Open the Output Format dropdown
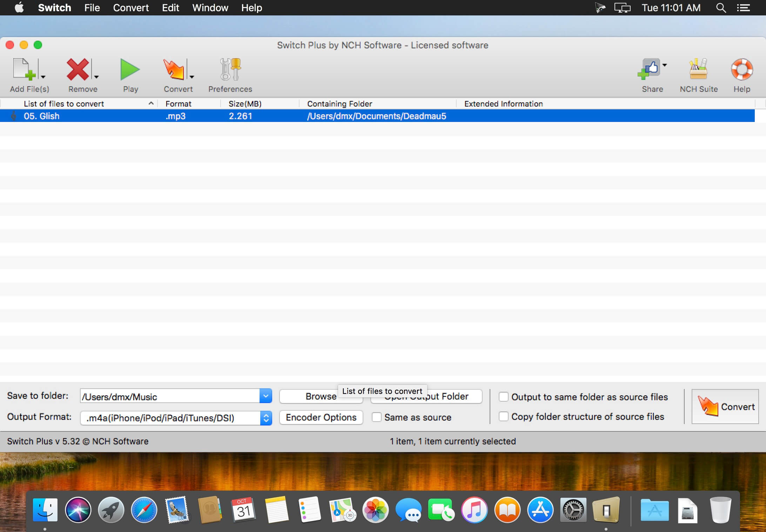766x532 pixels. click(x=266, y=418)
